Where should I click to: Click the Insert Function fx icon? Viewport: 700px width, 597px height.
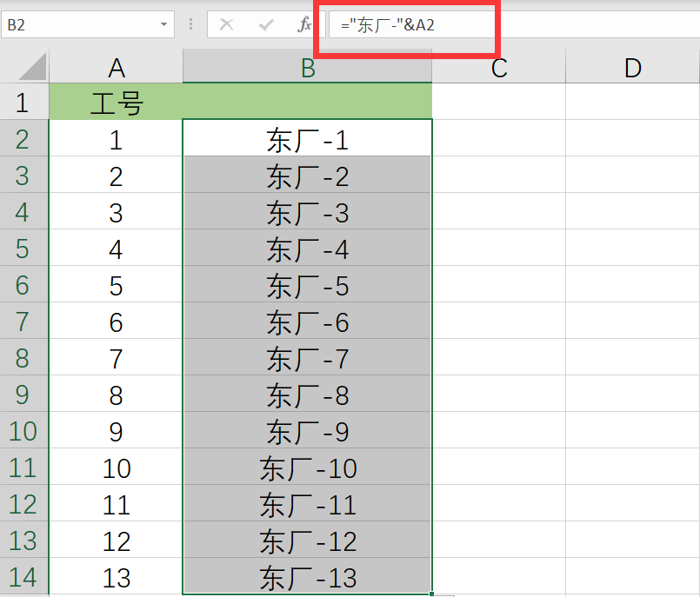click(x=304, y=24)
